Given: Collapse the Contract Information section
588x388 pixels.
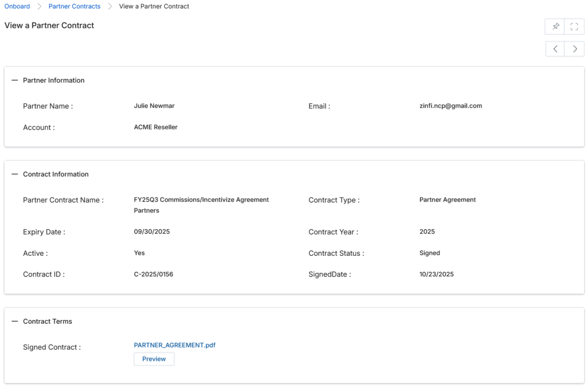Looking at the screenshot, I should 15,174.
